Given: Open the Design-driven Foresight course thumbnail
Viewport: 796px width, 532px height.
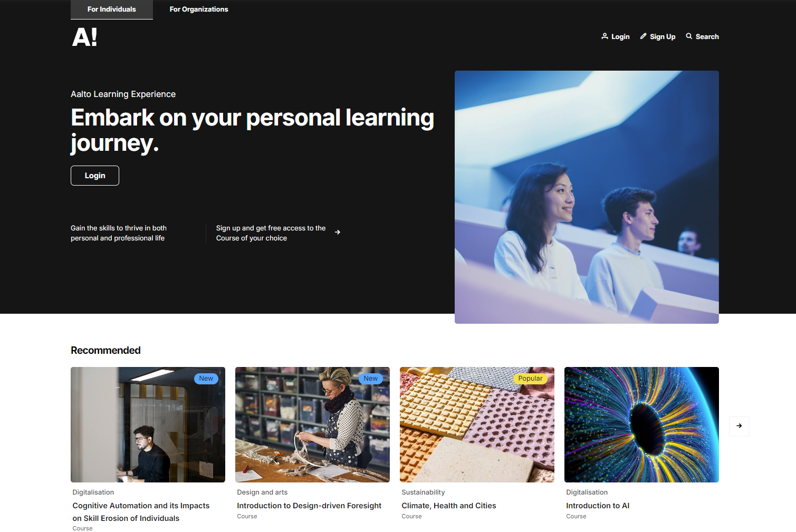Looking at the screenshot, I should click(312, 424).
